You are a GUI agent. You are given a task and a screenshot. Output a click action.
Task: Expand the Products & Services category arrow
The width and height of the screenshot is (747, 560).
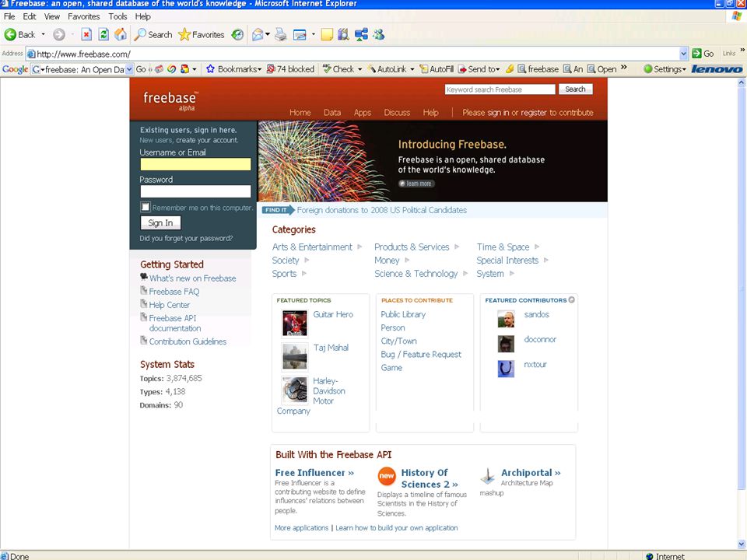coord(457,247)
